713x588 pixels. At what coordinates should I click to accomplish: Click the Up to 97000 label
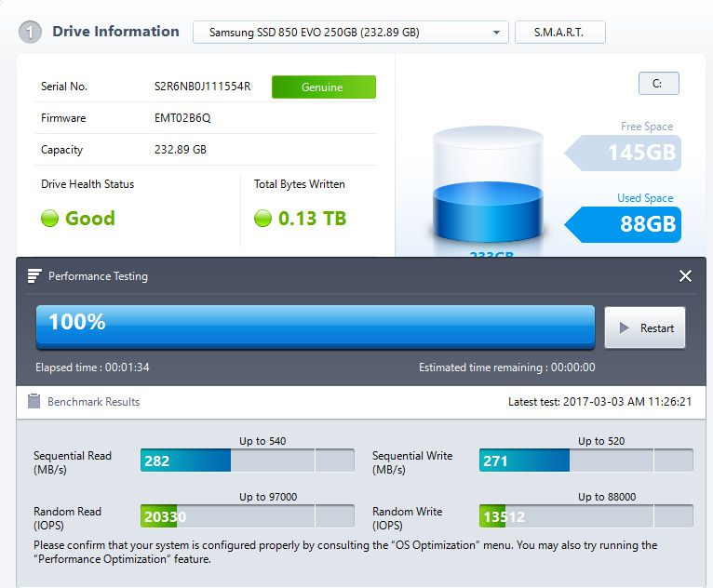[x=268, y=497]
